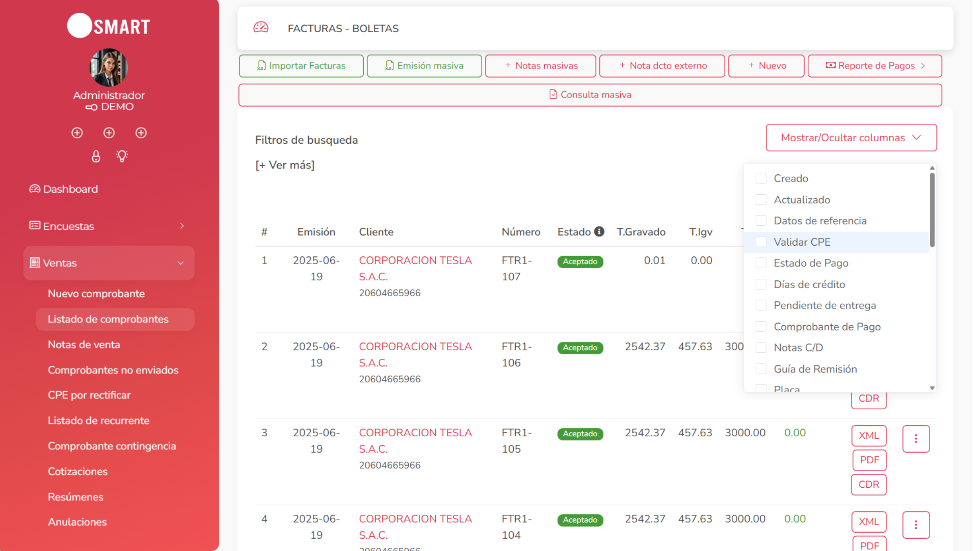980x551 pixels.
Task: Click column list scrollbar down arrow
Action: pyautogui.click(x=932, y=388)
